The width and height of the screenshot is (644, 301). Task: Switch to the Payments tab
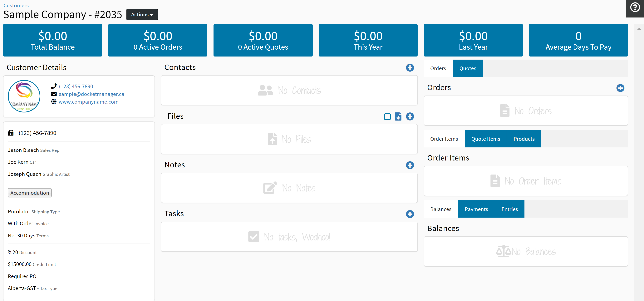click(x=476, y=209)
